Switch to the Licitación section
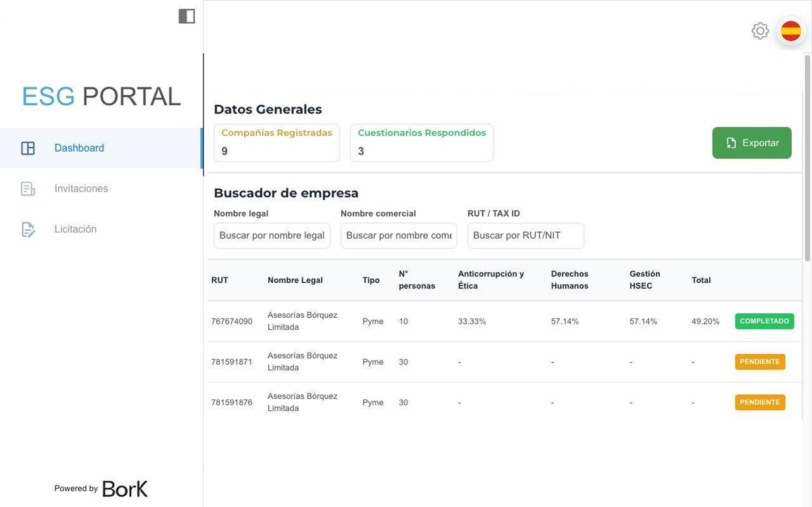Screen dimensions: 812x507 click(75, 229)
